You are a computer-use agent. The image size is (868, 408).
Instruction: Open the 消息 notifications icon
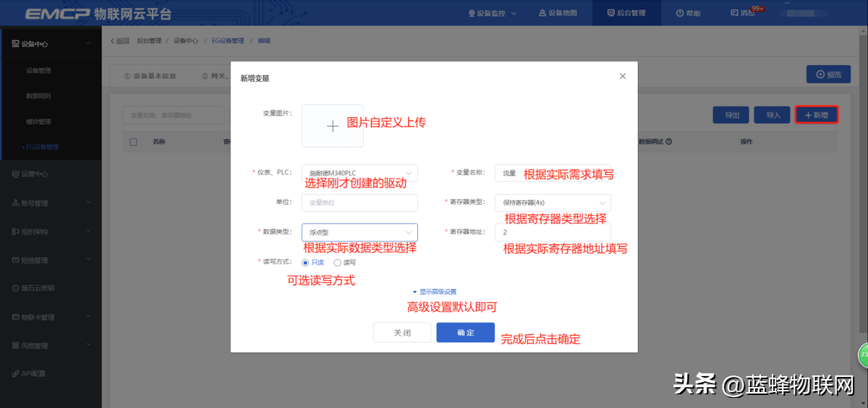tap(735, 13)
